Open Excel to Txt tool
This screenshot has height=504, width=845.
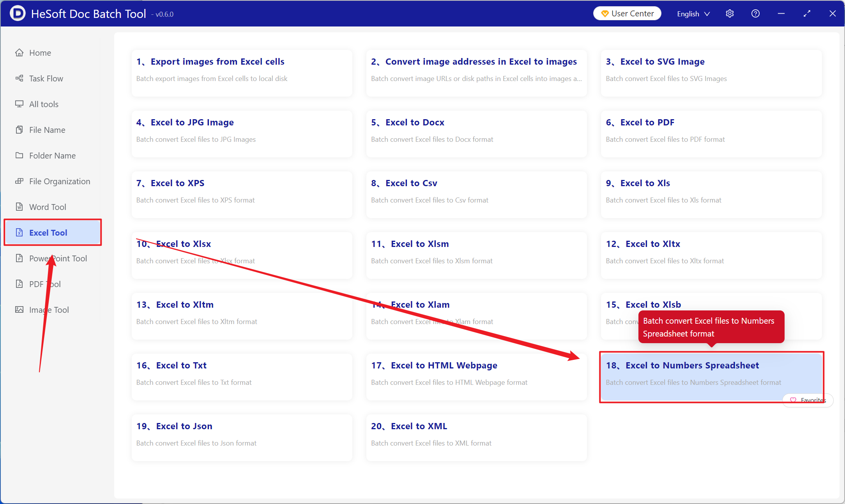pyautogui.click(x=242, y=377)
